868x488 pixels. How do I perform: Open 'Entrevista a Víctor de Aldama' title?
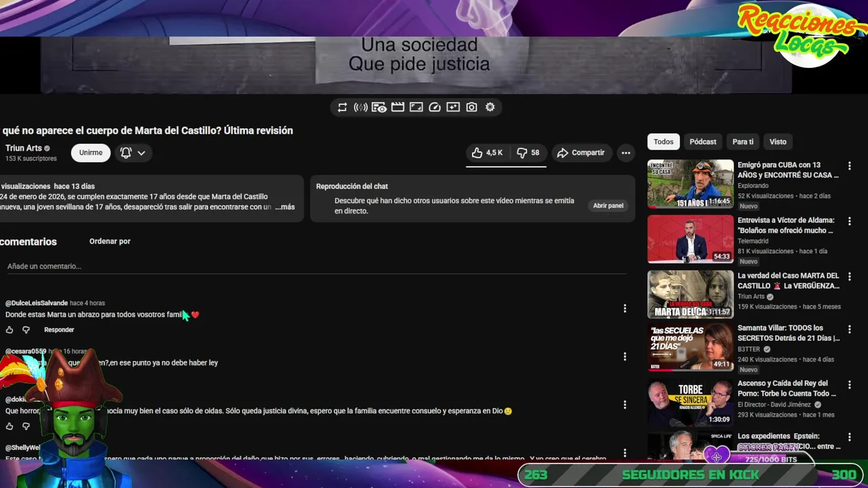point(786,225)
